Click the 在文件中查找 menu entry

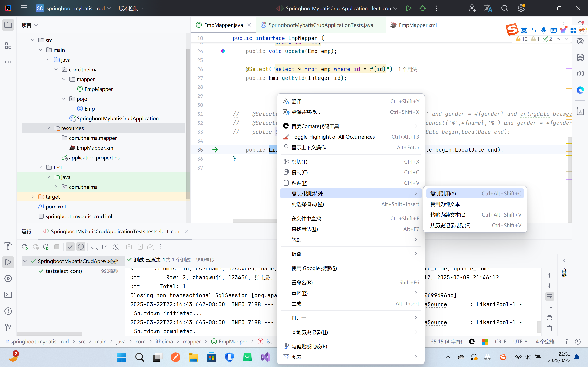coord(306,218)
